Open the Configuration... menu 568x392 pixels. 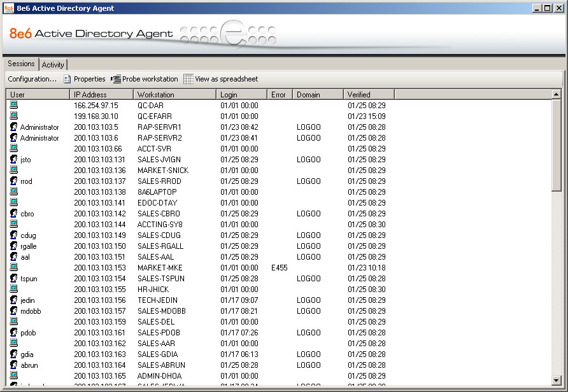point(32,79)
